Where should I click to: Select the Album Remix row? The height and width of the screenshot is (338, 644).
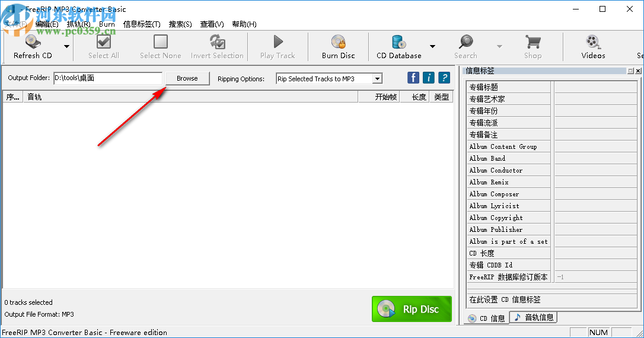pyautogui.click(x=552, y=183)
